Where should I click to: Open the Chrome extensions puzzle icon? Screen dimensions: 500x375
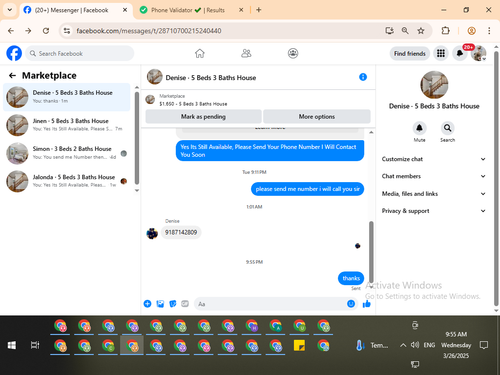pyautogui.click(x=446, y=31)
